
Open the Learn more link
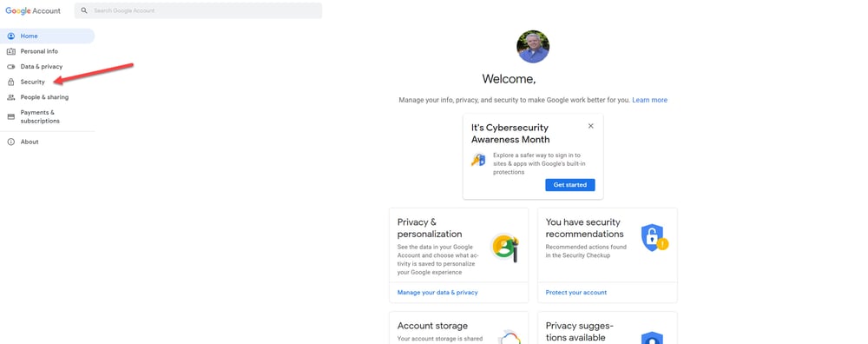[650, 100]
